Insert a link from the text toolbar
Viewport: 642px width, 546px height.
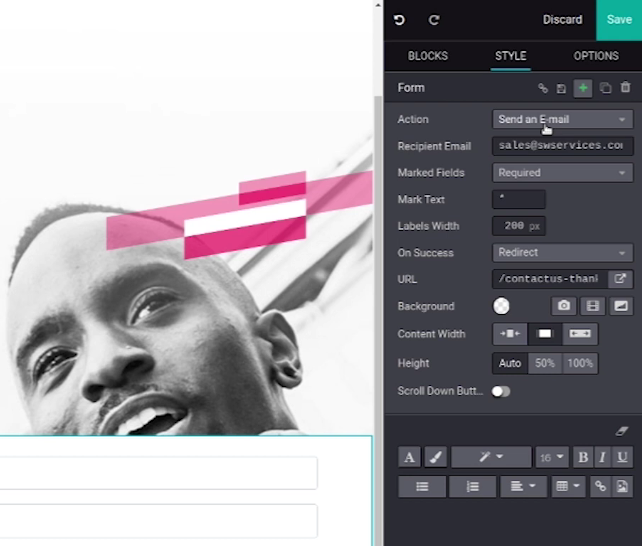(600, 486)
